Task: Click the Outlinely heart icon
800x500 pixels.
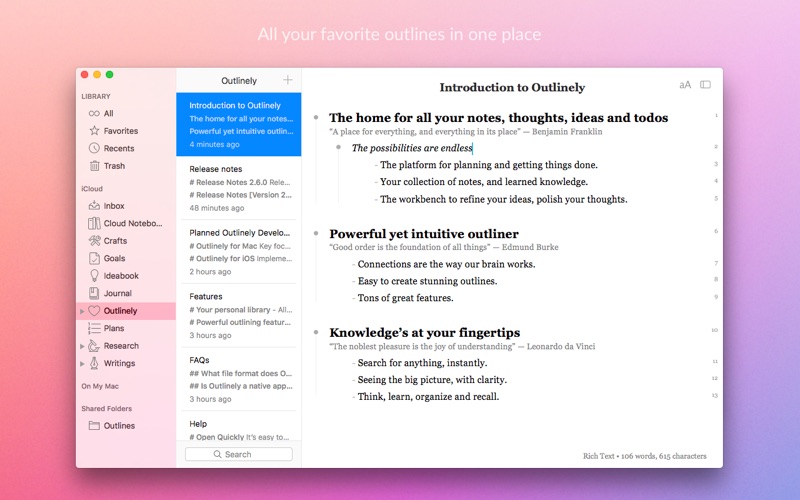Action: pos(94,310)
